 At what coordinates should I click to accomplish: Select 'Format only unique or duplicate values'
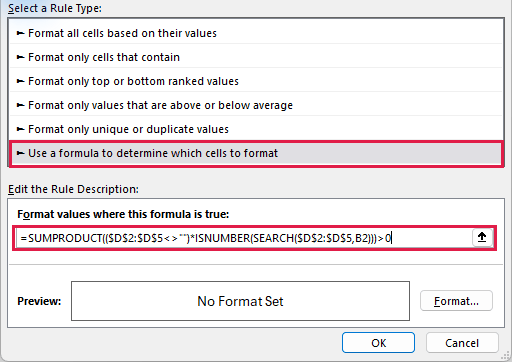tap(256, 129)
